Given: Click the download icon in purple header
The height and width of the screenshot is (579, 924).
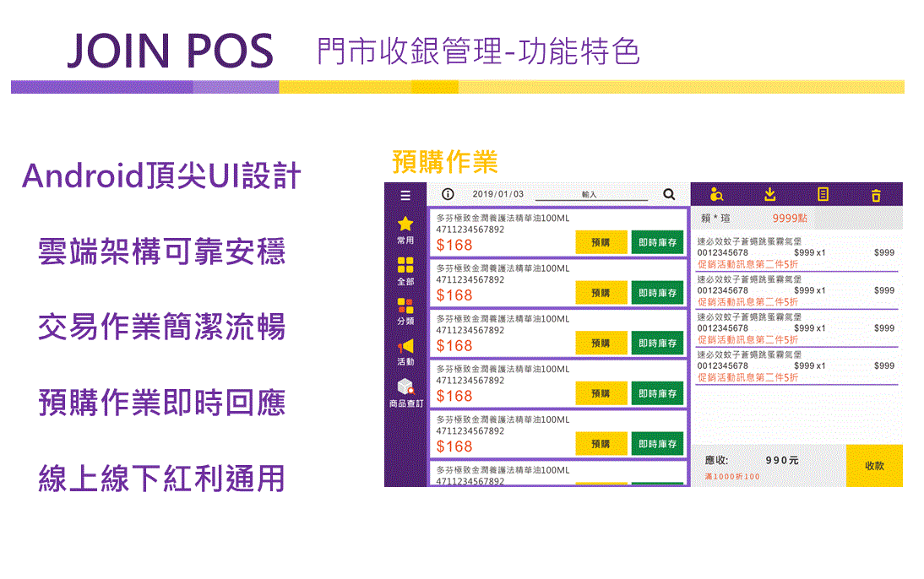Looking at the screenshot, I should 769,195.
